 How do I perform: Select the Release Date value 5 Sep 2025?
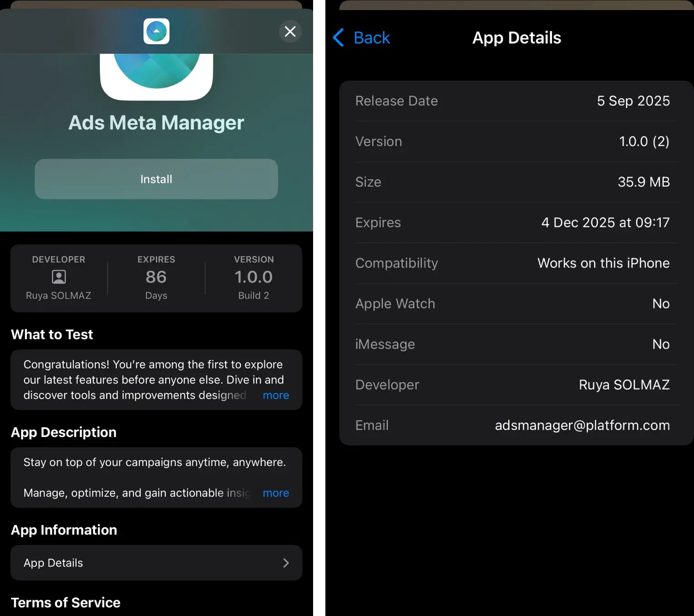point(633,101)
